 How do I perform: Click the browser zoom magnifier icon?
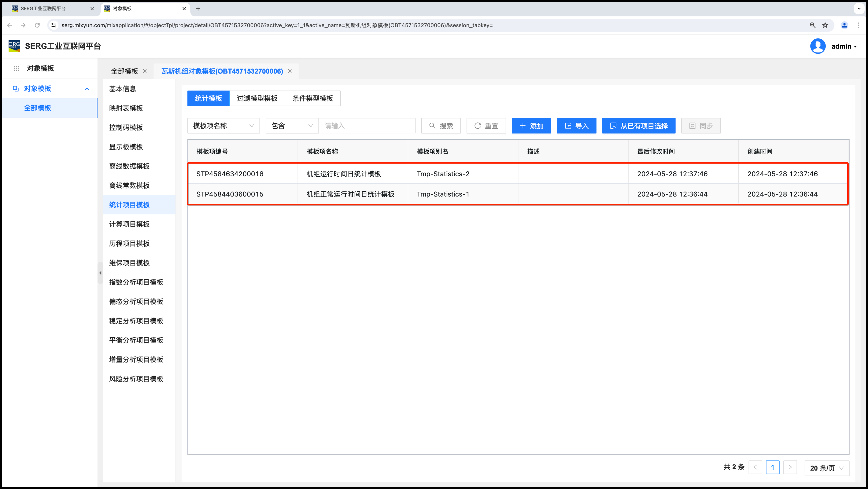click(x=812, y=25)
